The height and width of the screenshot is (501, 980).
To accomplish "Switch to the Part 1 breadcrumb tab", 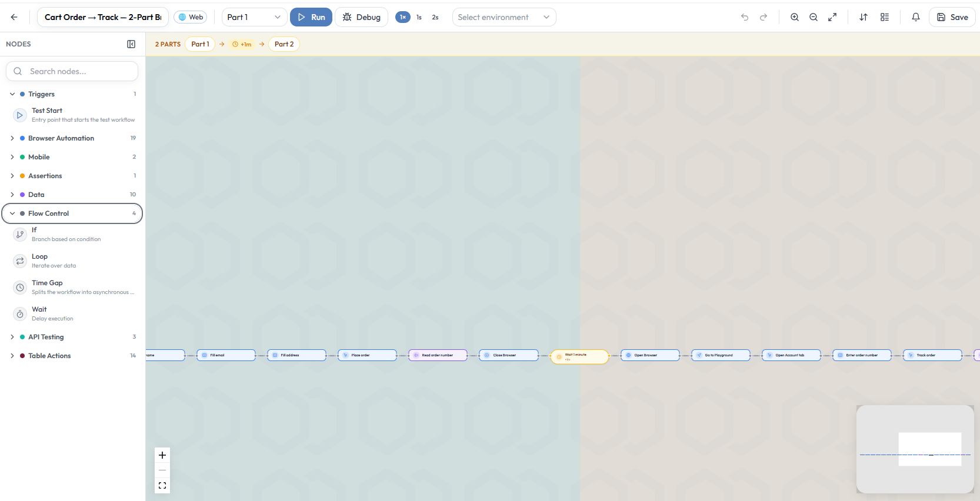I will 200,44.
